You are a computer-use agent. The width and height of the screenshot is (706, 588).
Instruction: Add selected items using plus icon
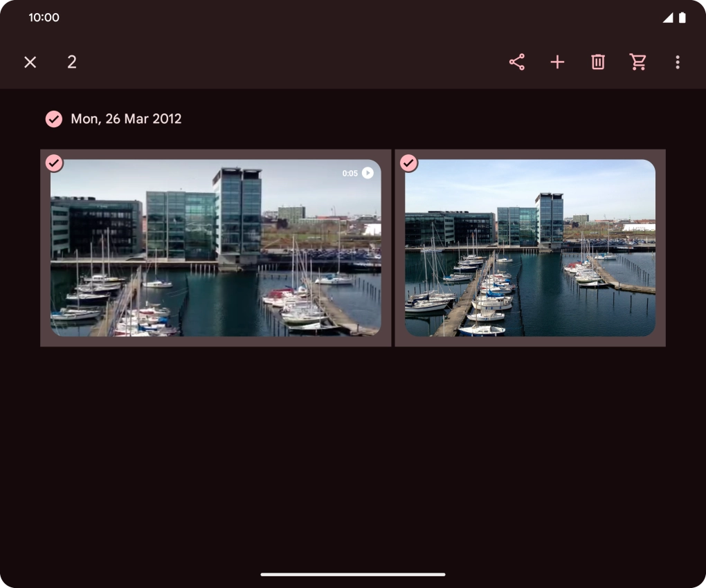pyautogui.click(x=557, y=62)
